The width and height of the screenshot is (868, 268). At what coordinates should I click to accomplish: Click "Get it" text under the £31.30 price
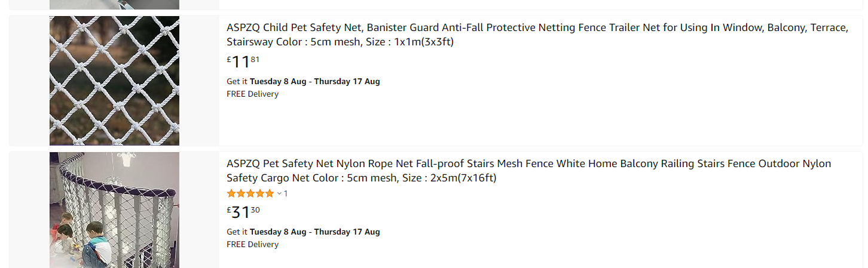(x=237, y=232)
